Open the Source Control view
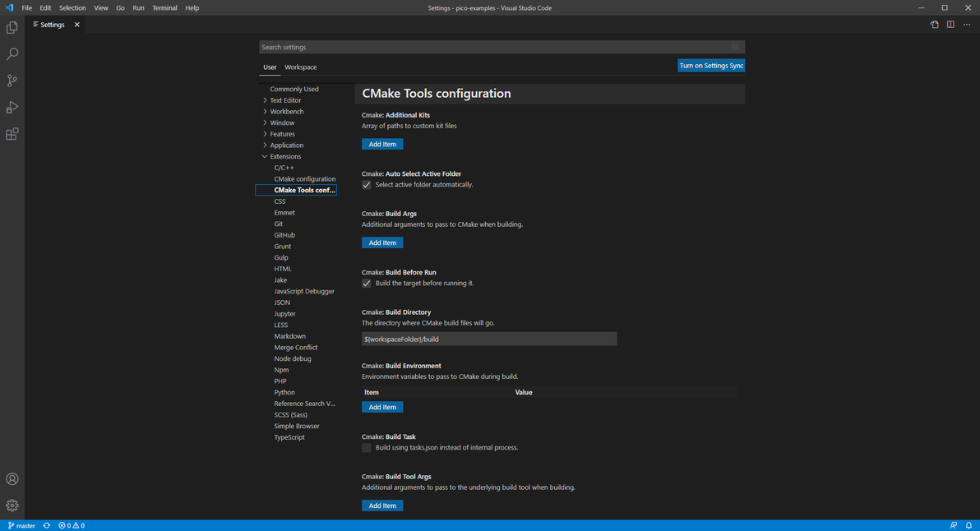 tap(12, 81)
